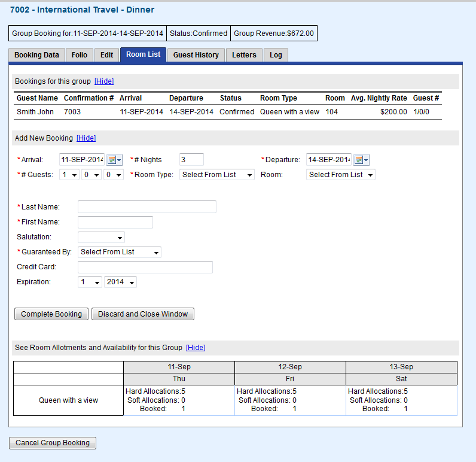Open the adult guests count dropdown showing 1
The image size is (476, 462).
pyautogui.click(x=69, y=175)
